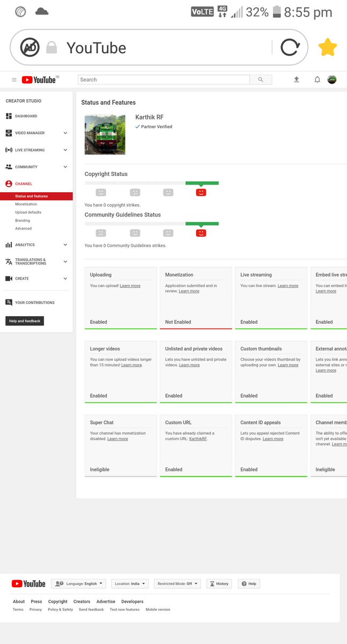Image resolution: width=347 pixels, height=644 pixels.
Task: Click the footer YouTube logo
Action: [28, 583]
